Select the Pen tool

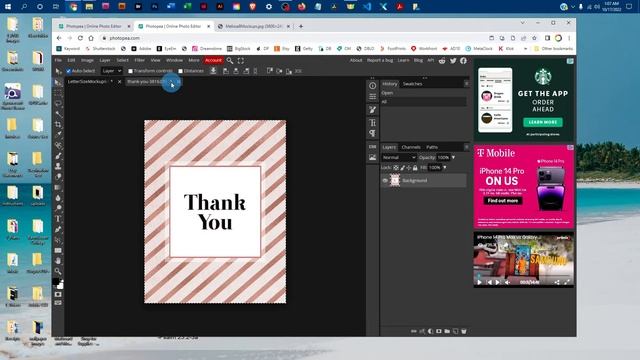point(58,229)
